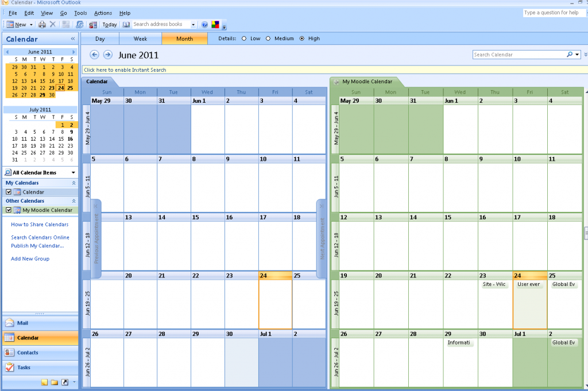This screenshot has height=391, width=588.
Task: Open the New item dropdown arrow
Action: pos(31,25)
